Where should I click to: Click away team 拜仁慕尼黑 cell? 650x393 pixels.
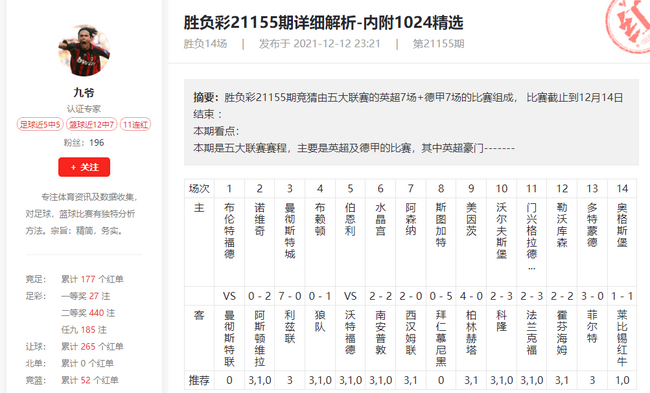point(441,338)
